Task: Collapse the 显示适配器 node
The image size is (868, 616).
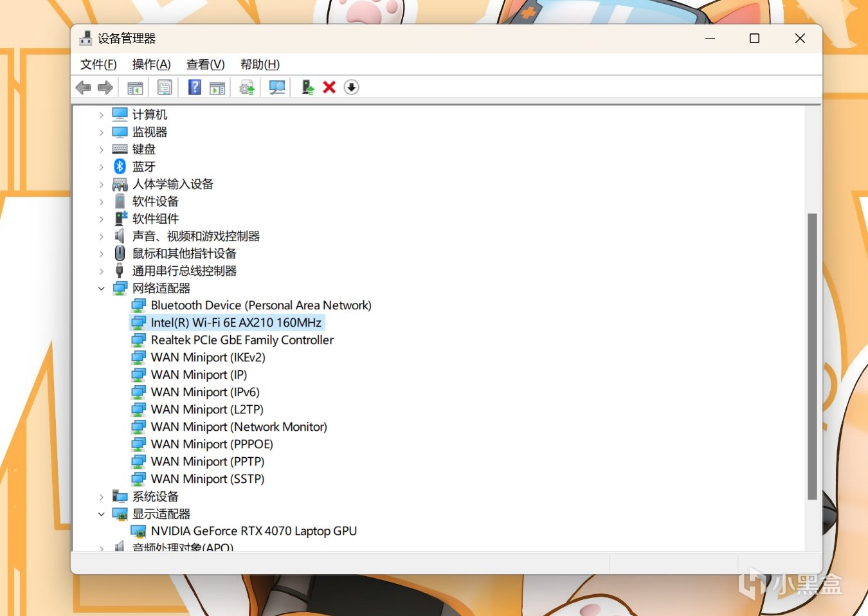Action: tap(101, 514)
